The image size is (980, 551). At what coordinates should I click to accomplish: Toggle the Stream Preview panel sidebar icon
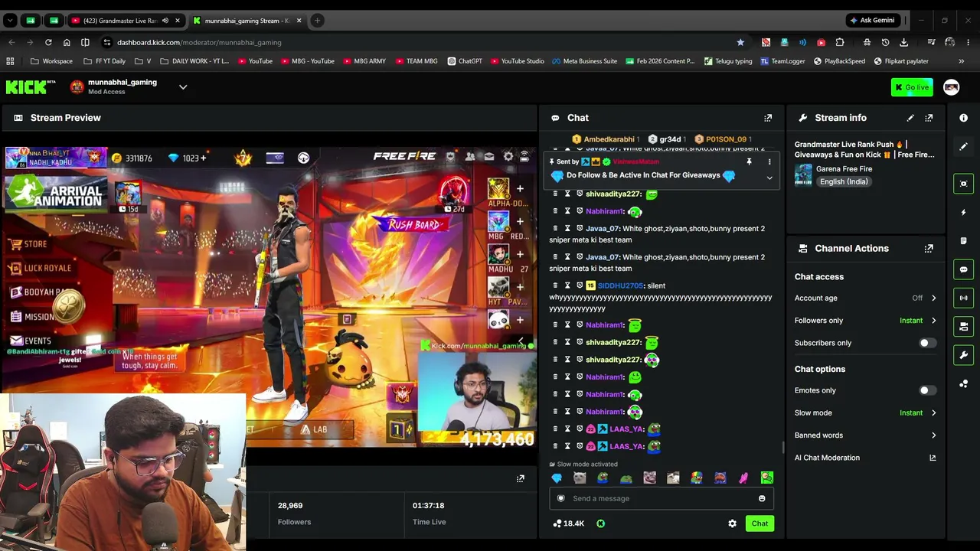[x=964, y=184]
